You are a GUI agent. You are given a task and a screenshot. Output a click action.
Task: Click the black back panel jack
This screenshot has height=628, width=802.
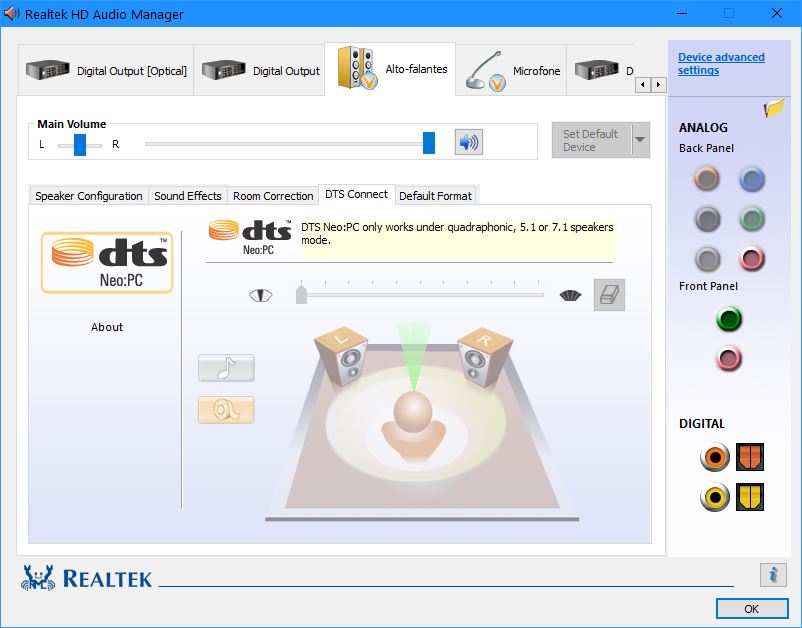coord(707,219)
